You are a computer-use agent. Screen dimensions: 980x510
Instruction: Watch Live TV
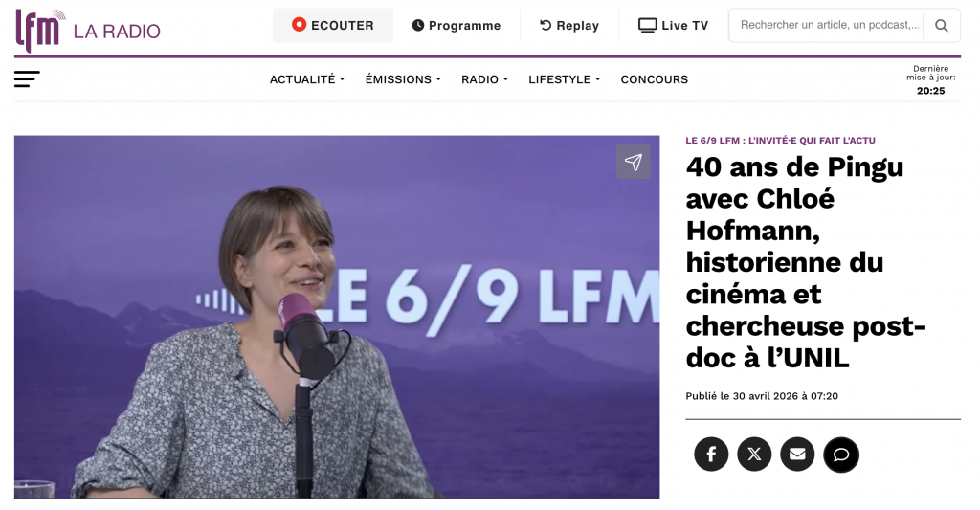click(x=673, y=26)
